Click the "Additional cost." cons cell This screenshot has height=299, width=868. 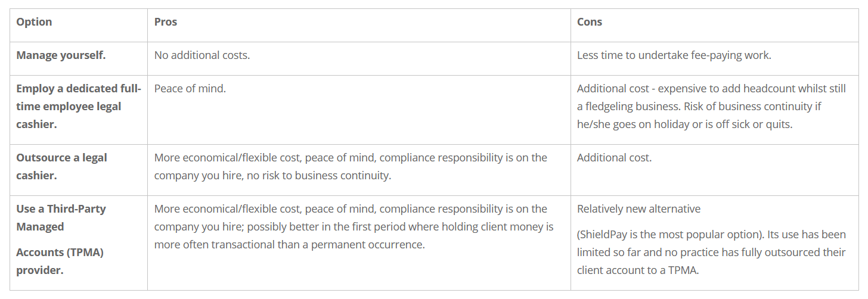614,158
